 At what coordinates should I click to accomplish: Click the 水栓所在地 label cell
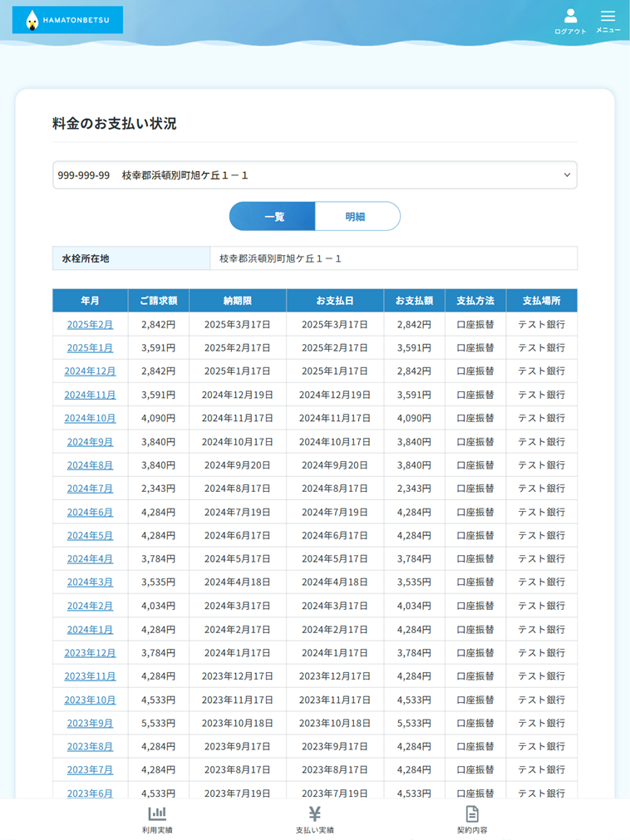pyautogui.click(x=131, y=258)
